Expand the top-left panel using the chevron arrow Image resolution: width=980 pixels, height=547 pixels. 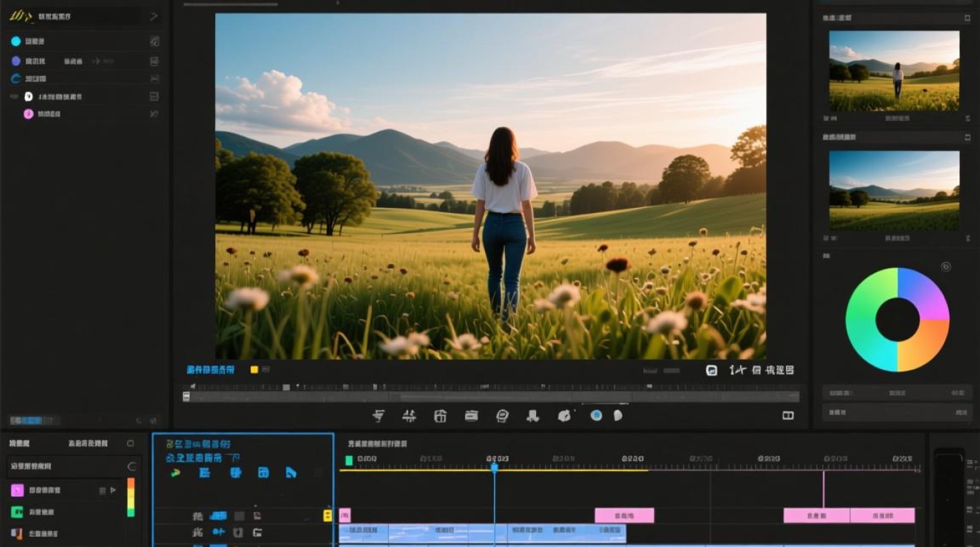point(154,16)
